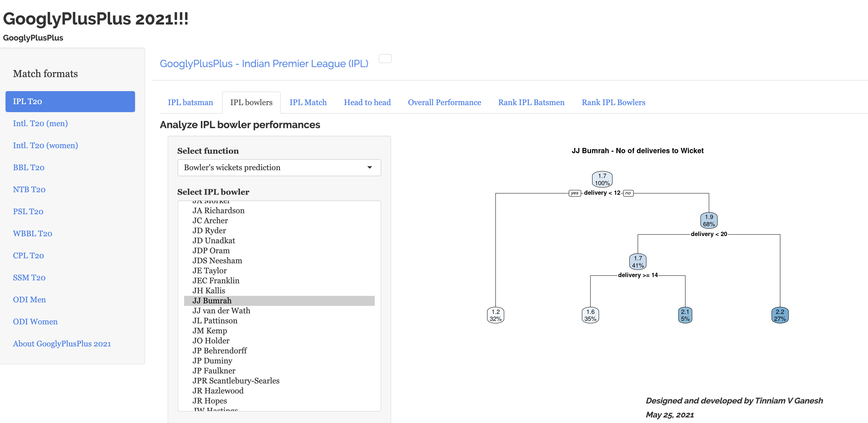Screen dimensions: 868x423
Task: Click the GooglyPlusPlus - Indian Premier League heading
Action: point(264,64)
